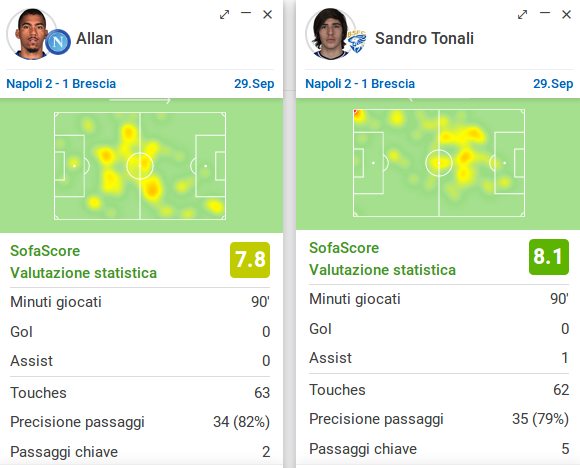Click the 29.Sep date in Tonali's panel
This screenshot has height=468, width=580.
click(553, 84)
